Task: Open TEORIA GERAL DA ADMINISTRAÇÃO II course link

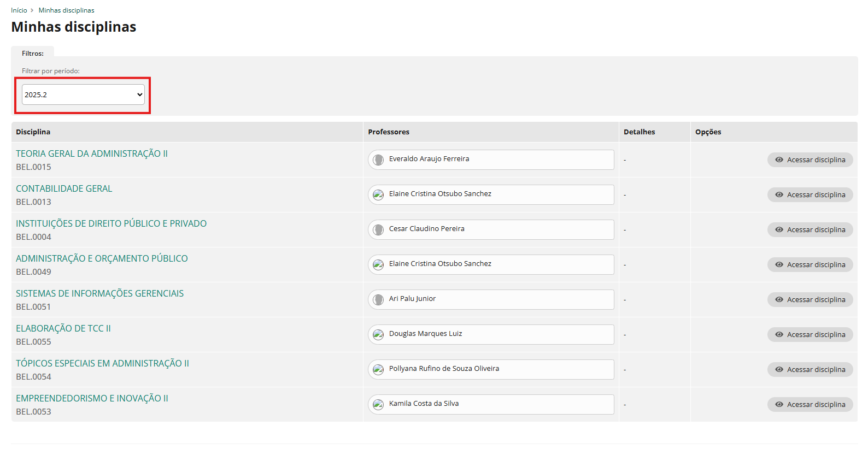Action: (92, 154)
